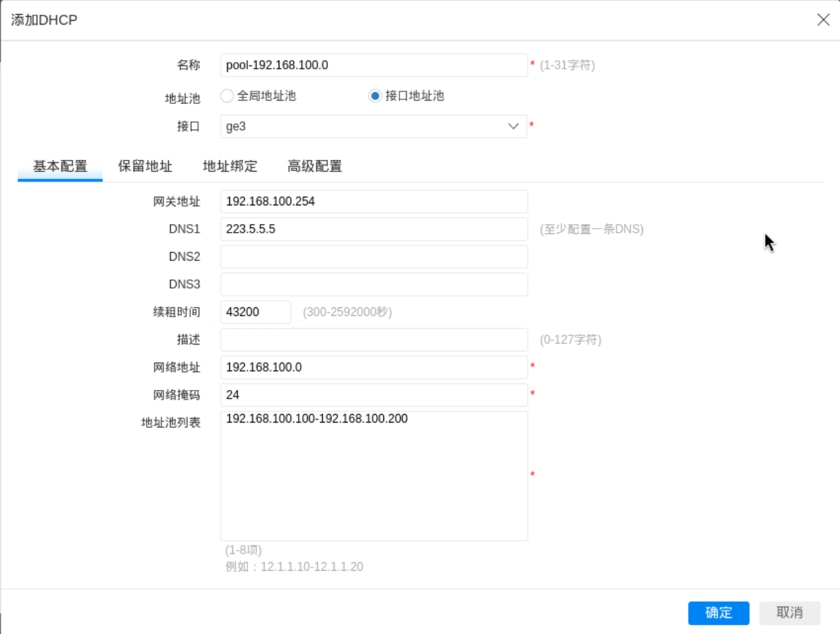Viewport: 840px width, 634px height.
Task: Click the 确定 button
Action: (718, 613)
